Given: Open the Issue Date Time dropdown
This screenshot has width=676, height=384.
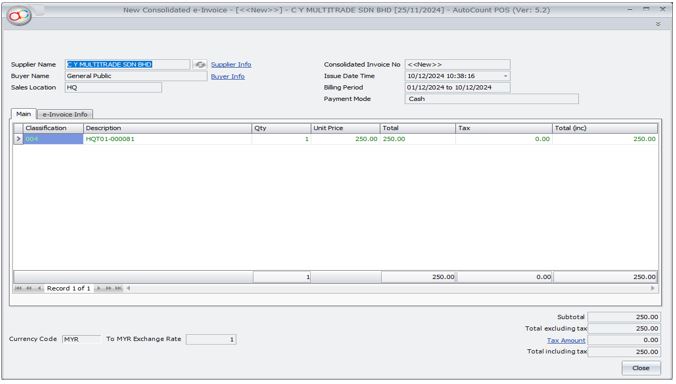Looking at the screenshot, I should (506, 76).
